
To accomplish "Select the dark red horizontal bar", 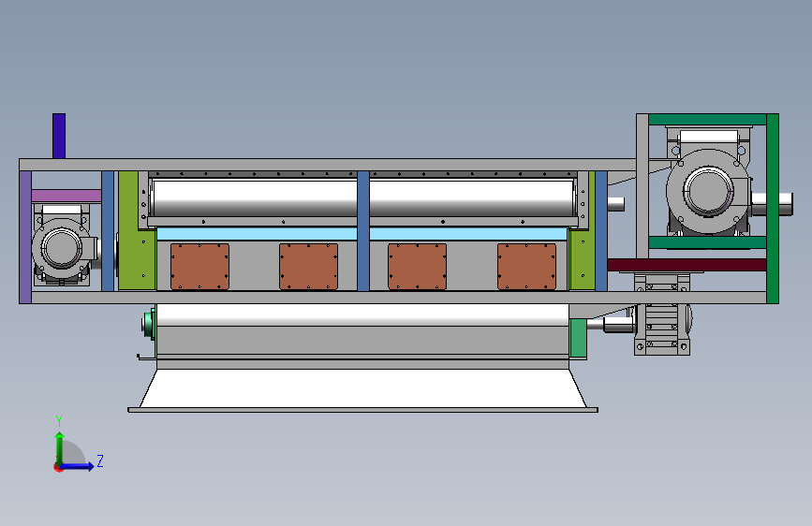I will click(x=687, y=265).
